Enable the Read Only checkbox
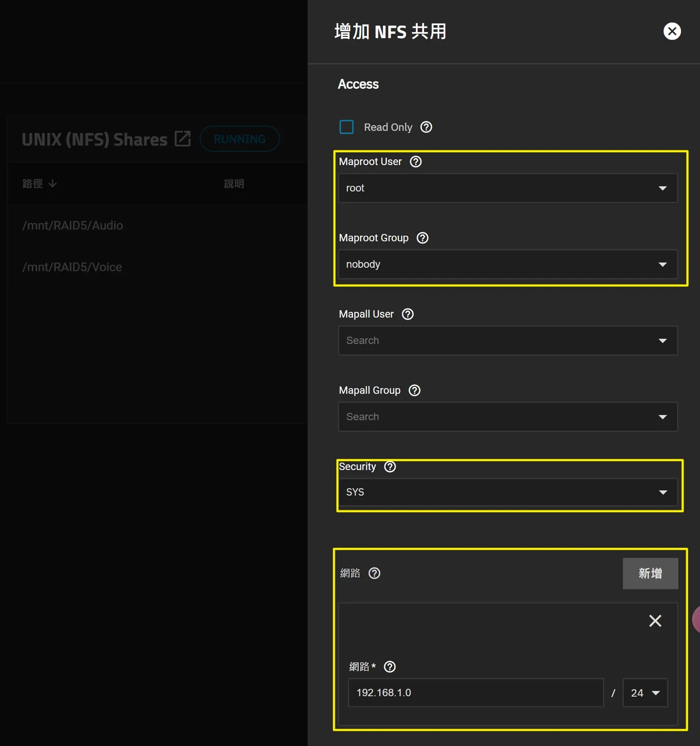The height and width of the screenshot is (746, 700). pyautogui.click(x=346, y=127)
